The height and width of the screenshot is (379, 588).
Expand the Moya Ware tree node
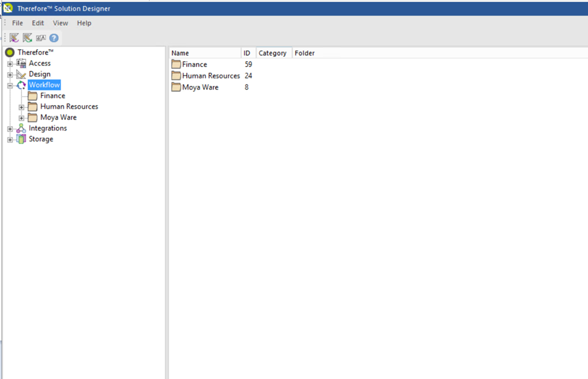[22, 117]
